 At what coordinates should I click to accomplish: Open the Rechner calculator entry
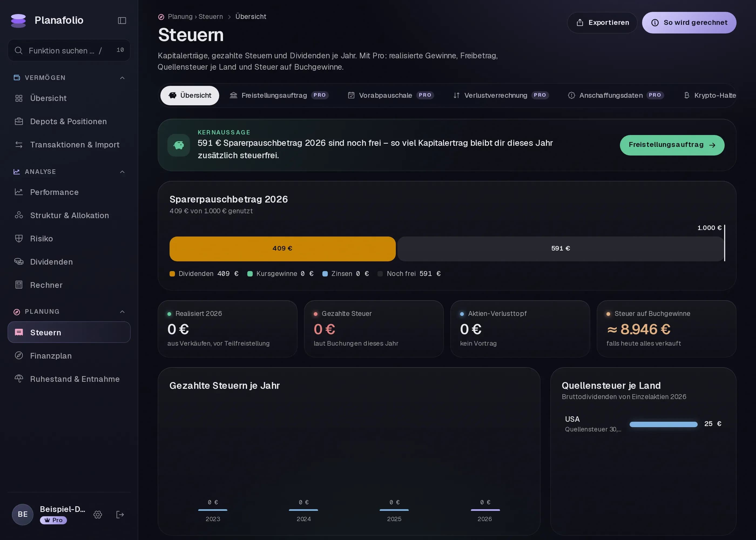[69, 285]
